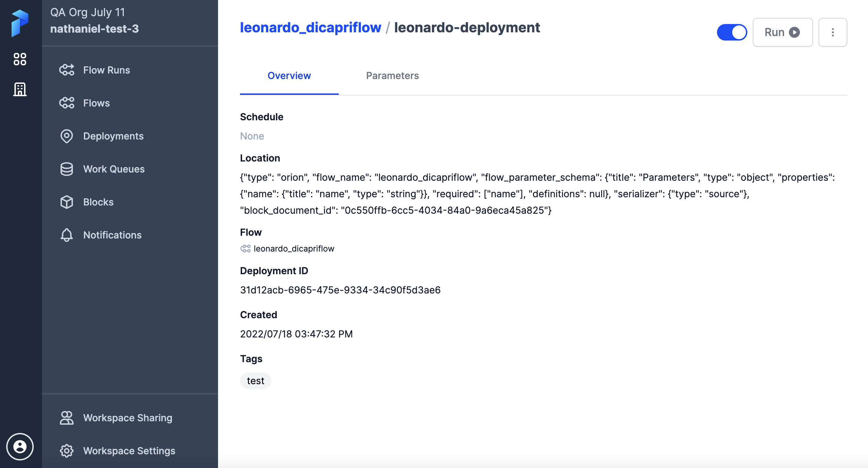Screen dimensions: 868x468
Task: Select the test tag chip
Action: 255,380
